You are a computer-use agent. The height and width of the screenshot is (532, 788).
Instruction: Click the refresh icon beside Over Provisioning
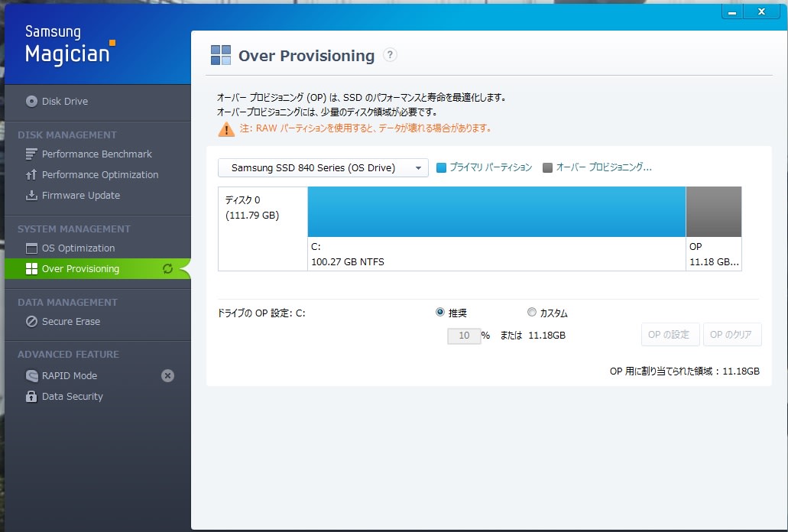168,269
